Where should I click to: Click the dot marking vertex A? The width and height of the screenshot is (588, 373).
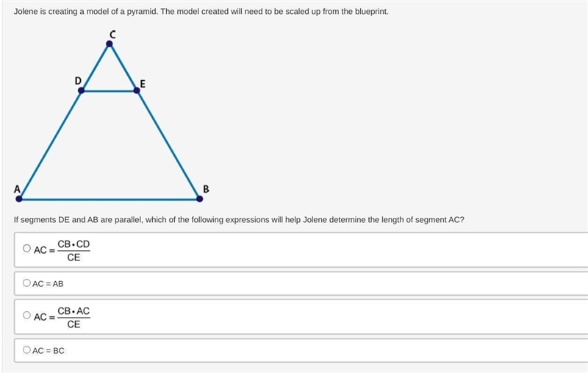coord(19,199)
